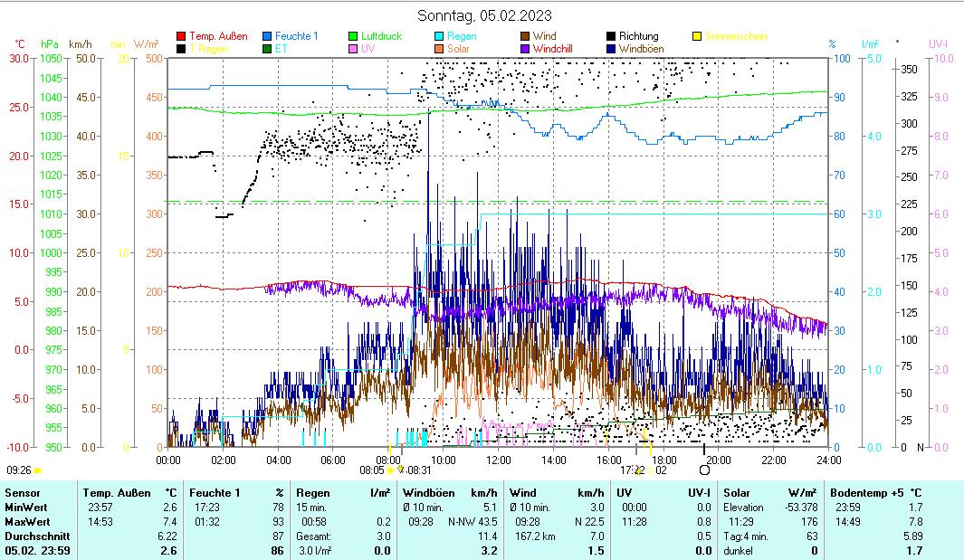This screenshot has height=560, width=964.
Task: Click the UV legend label
Action: (367, 49)
